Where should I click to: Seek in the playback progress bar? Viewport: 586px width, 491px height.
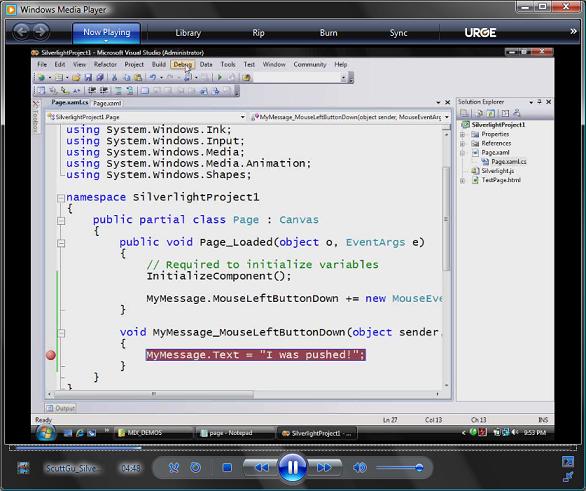tap(293, 447)
